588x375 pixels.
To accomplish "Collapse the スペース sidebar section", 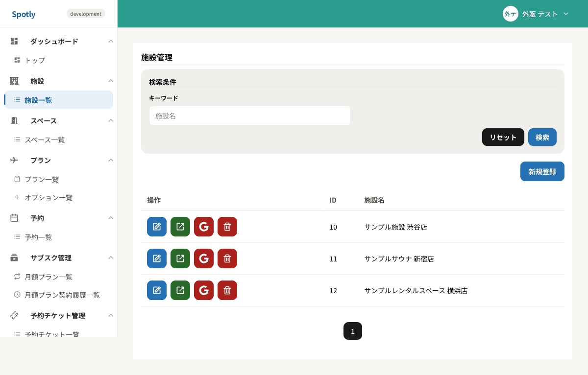I will click(111, 120).
